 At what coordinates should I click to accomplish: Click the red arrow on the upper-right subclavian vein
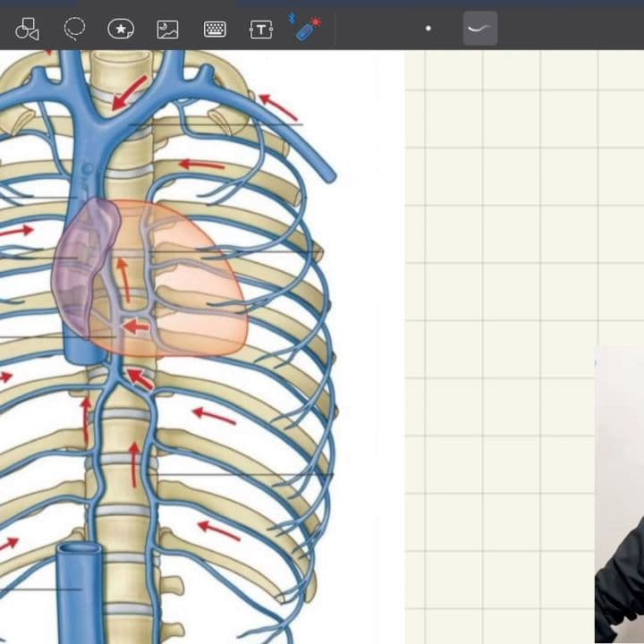click(279, 107)
